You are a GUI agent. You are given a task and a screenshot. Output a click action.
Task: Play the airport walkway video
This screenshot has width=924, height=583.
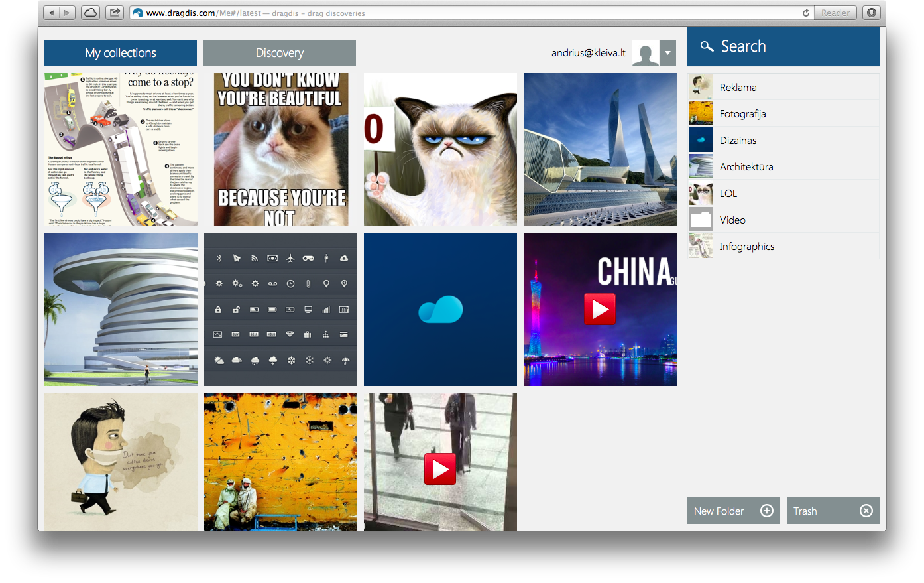point(440,469)
